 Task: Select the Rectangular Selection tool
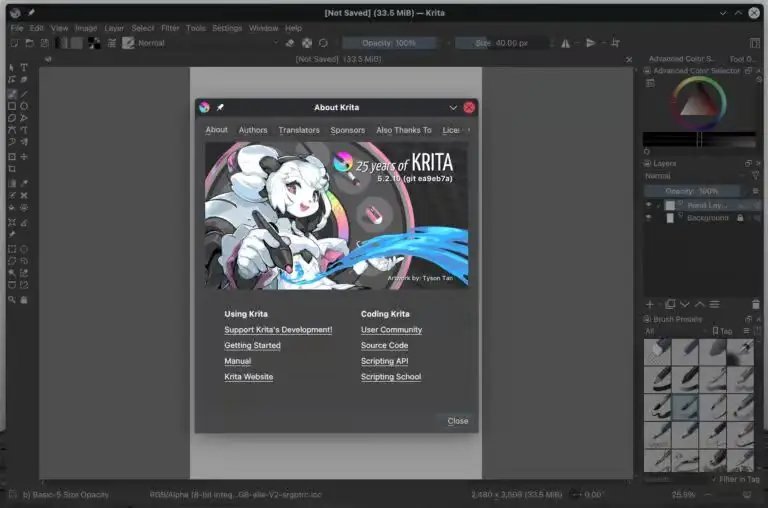coord(12,249)
